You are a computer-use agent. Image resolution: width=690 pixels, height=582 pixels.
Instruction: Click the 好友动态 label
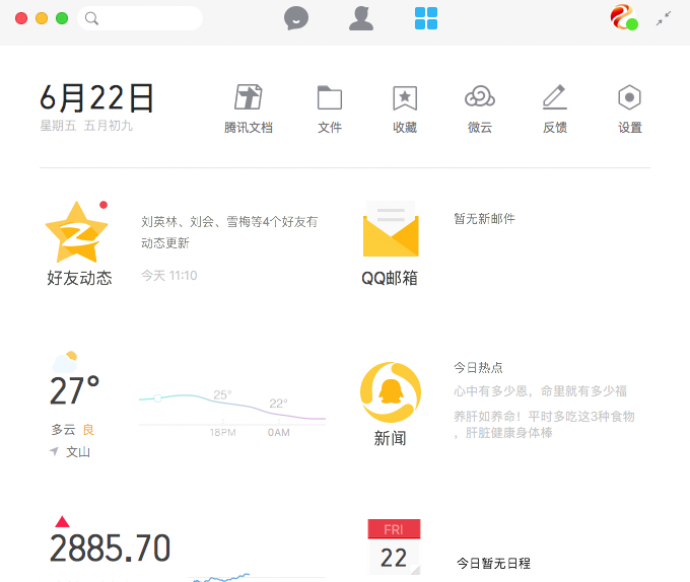click(80, 278)
